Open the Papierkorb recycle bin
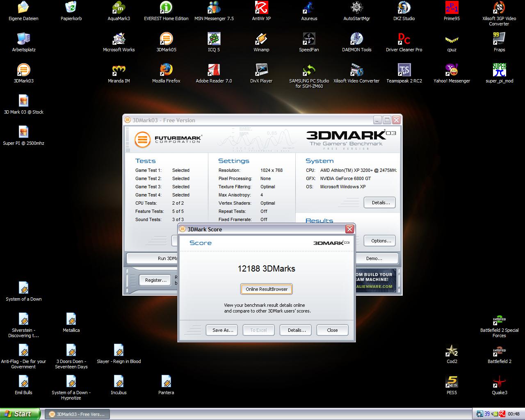Viewport: 525px width, 420px height. pyautogui.click(x=71, y=11)
